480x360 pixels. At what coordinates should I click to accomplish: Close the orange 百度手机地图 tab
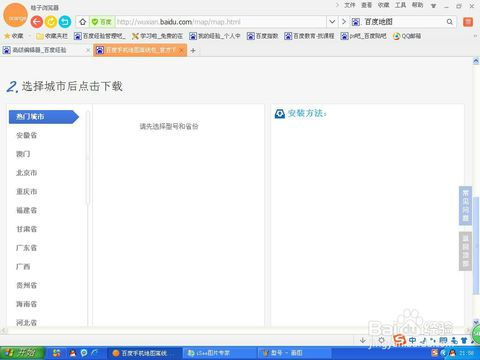[181, 50]
